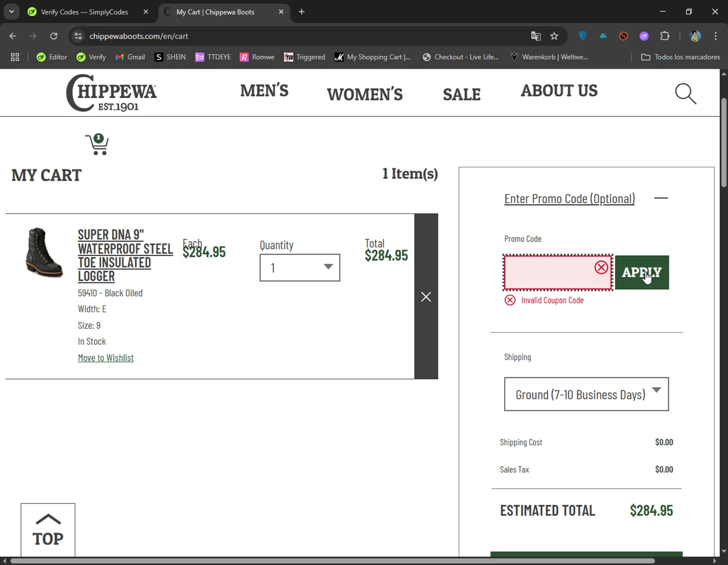Image resolution: width=728 pixels, height=565 pixels.
Task: Open the Romwe bookmark
Action: pyautogui.click(x=257, y=57)
